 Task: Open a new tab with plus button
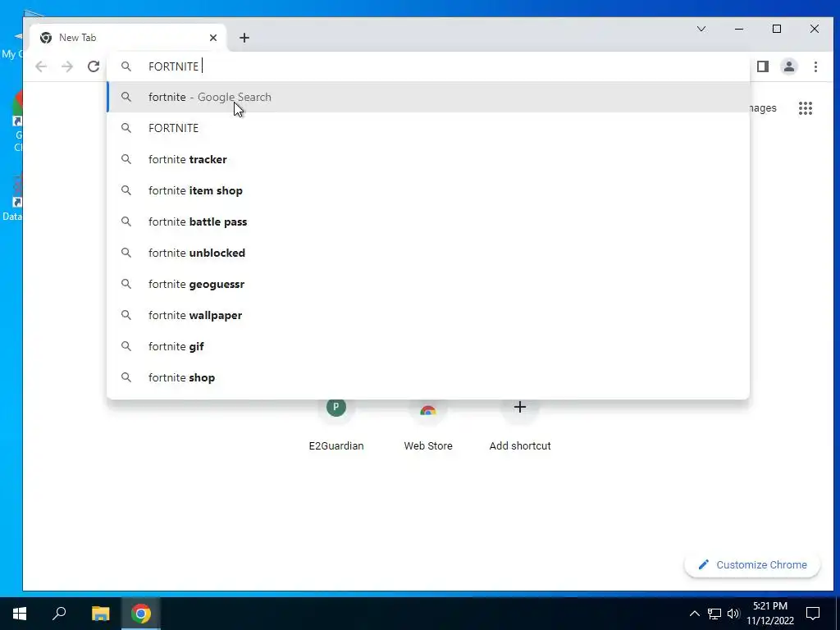pyautogui.click(x=244, y=38)
